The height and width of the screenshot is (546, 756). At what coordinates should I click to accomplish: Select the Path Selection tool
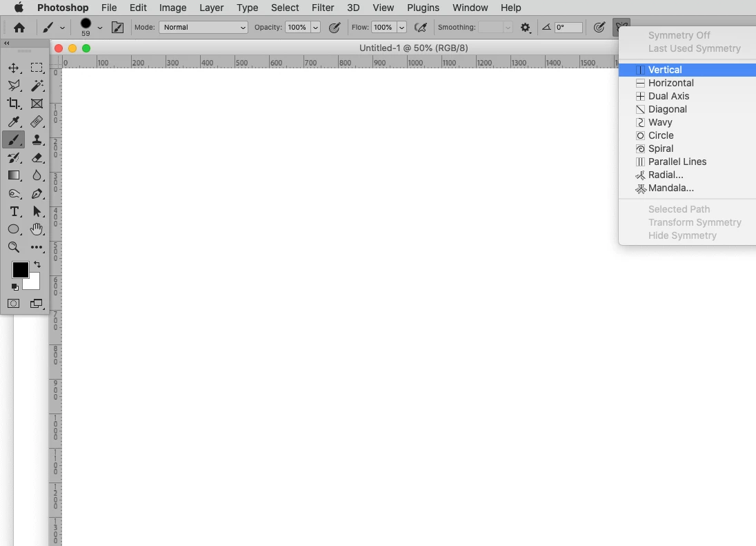tap(37, 212)
